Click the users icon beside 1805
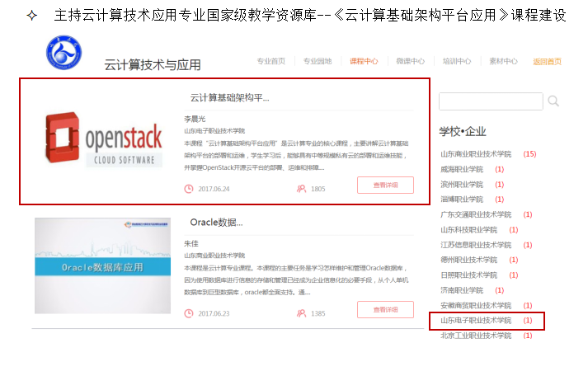This screenshot has height=371, width=588. tap(301, 189)
